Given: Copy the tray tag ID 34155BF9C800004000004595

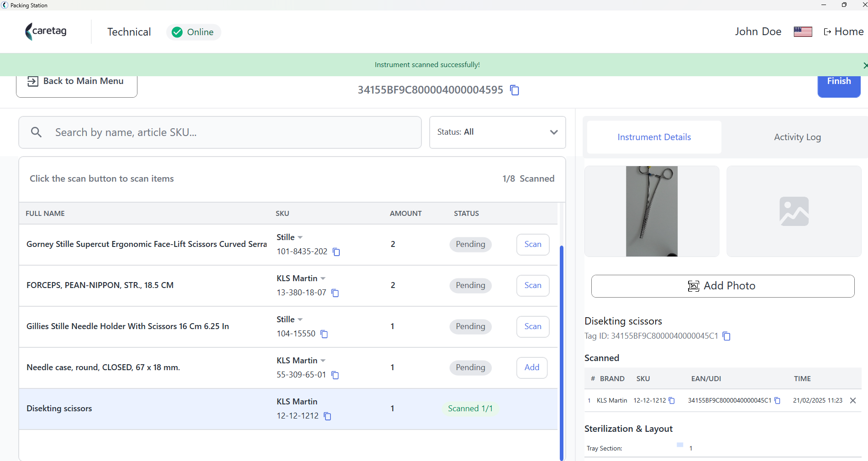Looking at the screenshot, I should pos(515,90).
